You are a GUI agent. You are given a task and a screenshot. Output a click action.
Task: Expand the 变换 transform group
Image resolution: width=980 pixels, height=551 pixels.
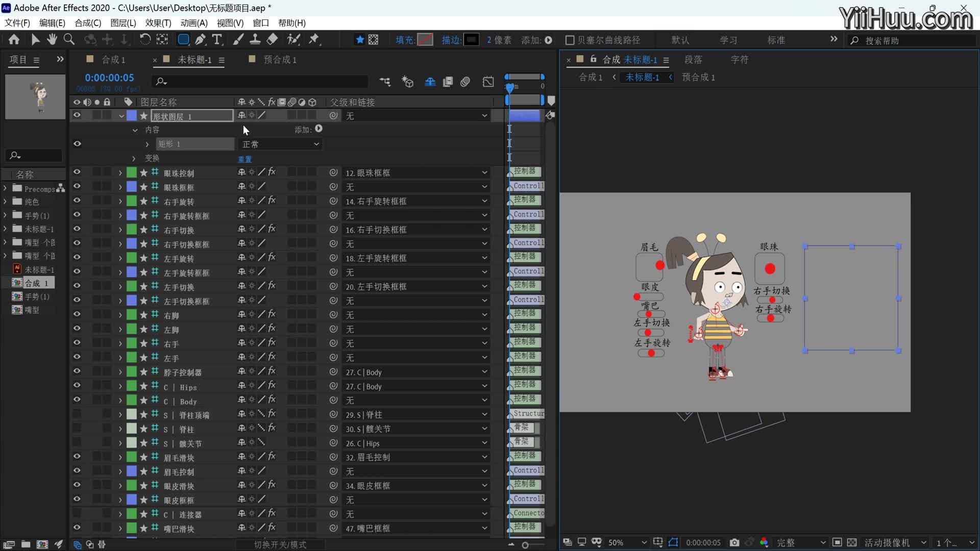coord(134,159)
